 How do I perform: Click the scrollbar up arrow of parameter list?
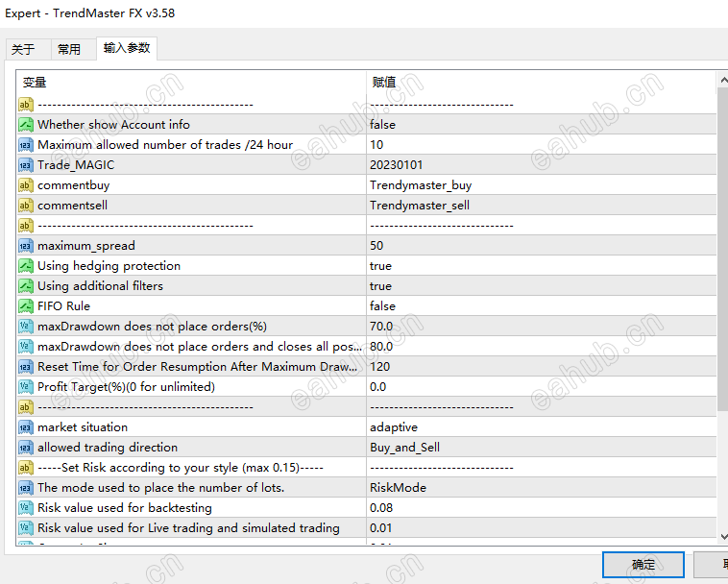point(723,81)
